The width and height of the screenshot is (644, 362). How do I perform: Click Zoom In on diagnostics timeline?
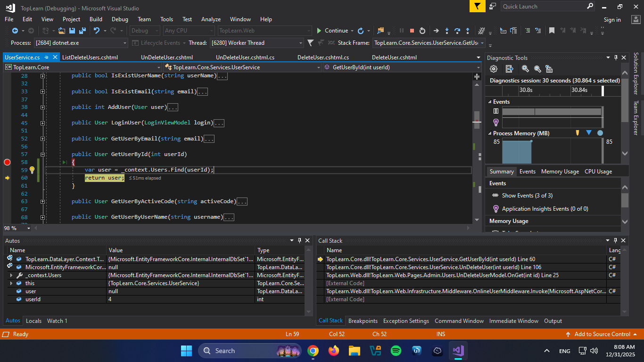point(525,69)
